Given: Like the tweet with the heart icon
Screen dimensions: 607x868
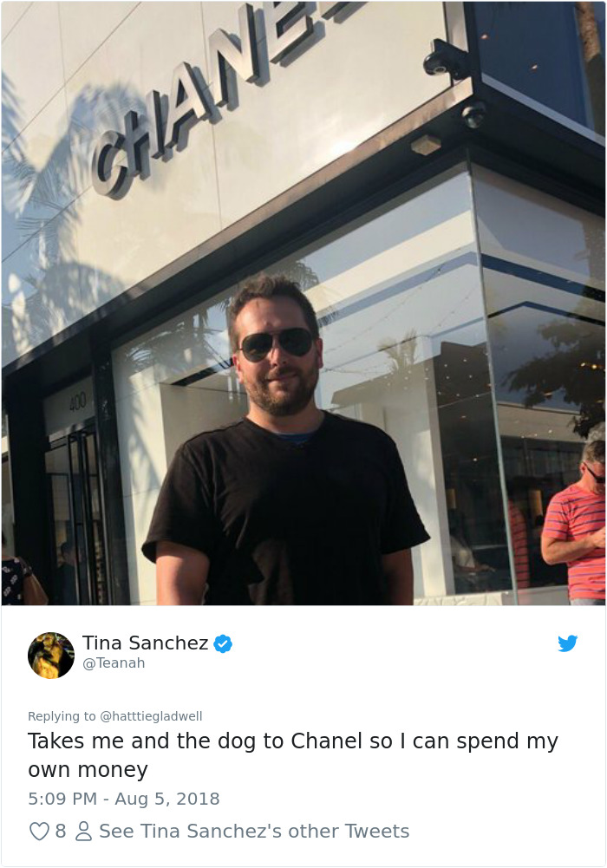Looking at the screenshot, I should [39, 831].
